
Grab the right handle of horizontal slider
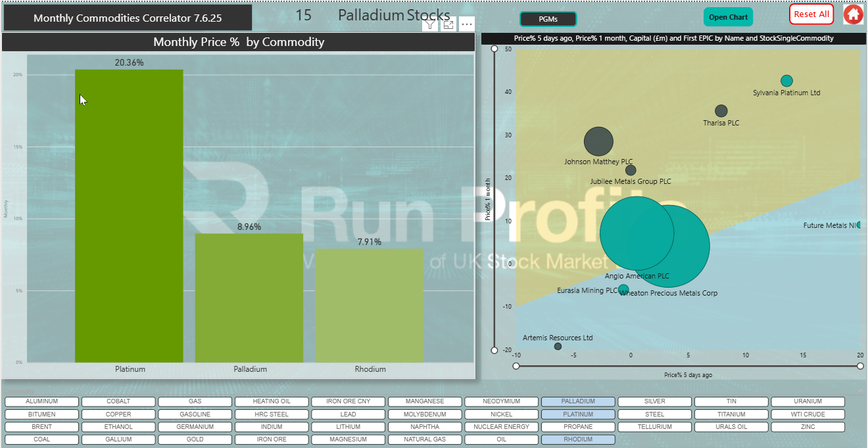[x=860, y=366]
